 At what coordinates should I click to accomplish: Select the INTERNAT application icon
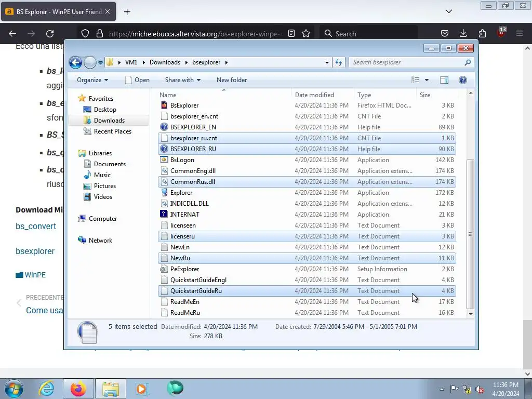click(x=164, y=215)
